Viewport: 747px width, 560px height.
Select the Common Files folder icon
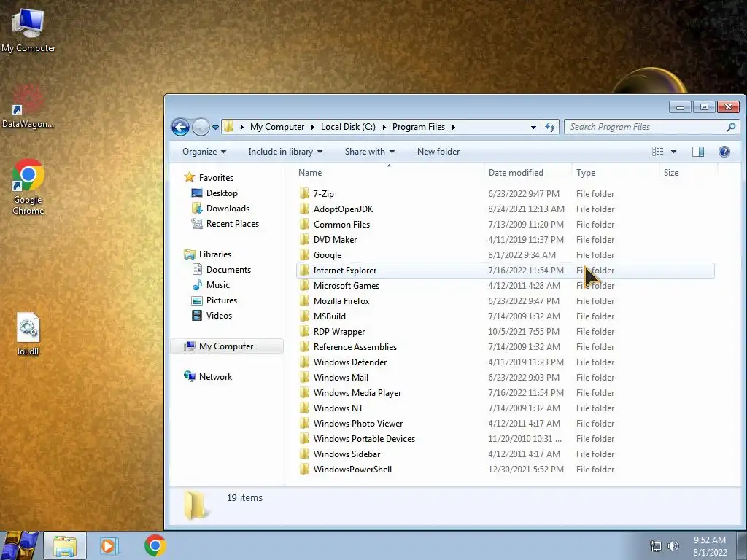pyautogui.click(x=304, y=224)
